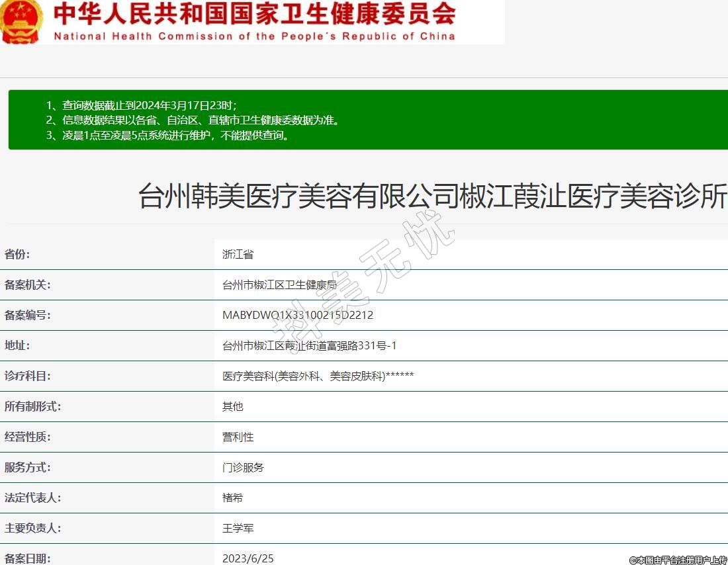
Task: Select the 备案日期 value 2023/6/25
Action: (x=248, y=558)
